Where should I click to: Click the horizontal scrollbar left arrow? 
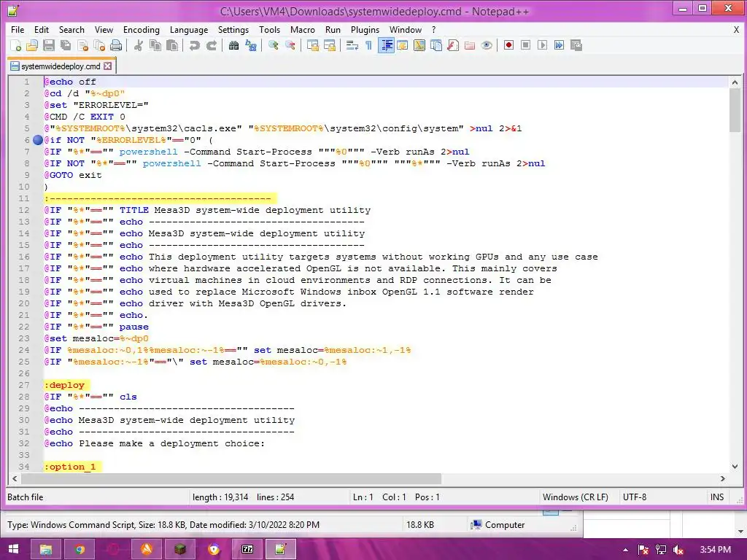pyautogui.click(x=15, y=478)
